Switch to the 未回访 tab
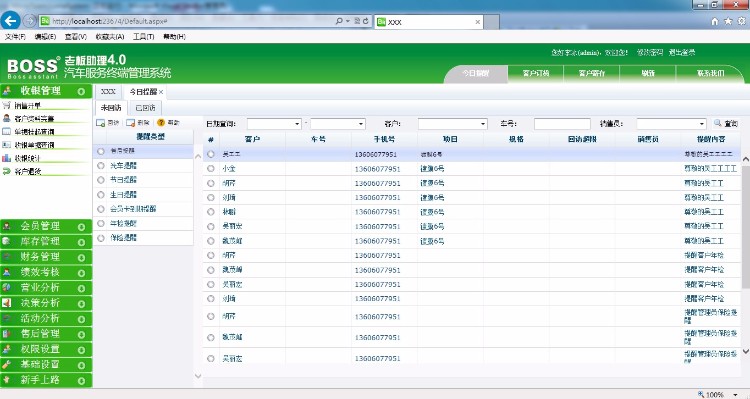The width and height of the screenshot is (750, 399). 111,108
